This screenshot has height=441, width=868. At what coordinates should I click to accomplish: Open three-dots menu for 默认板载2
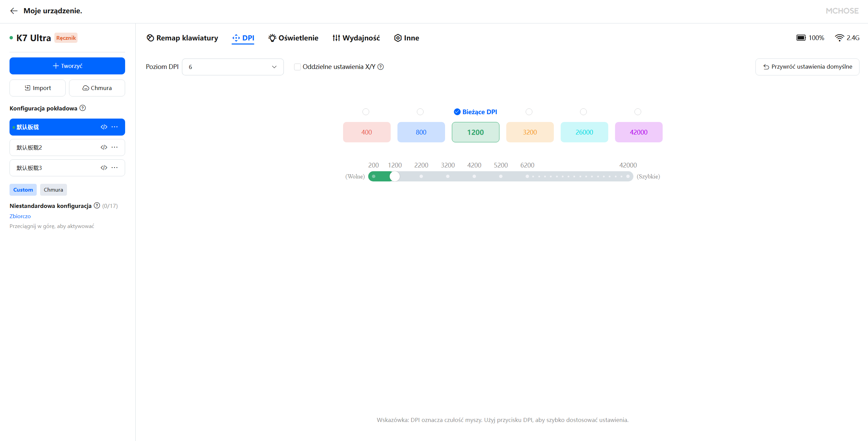point(115,147)
